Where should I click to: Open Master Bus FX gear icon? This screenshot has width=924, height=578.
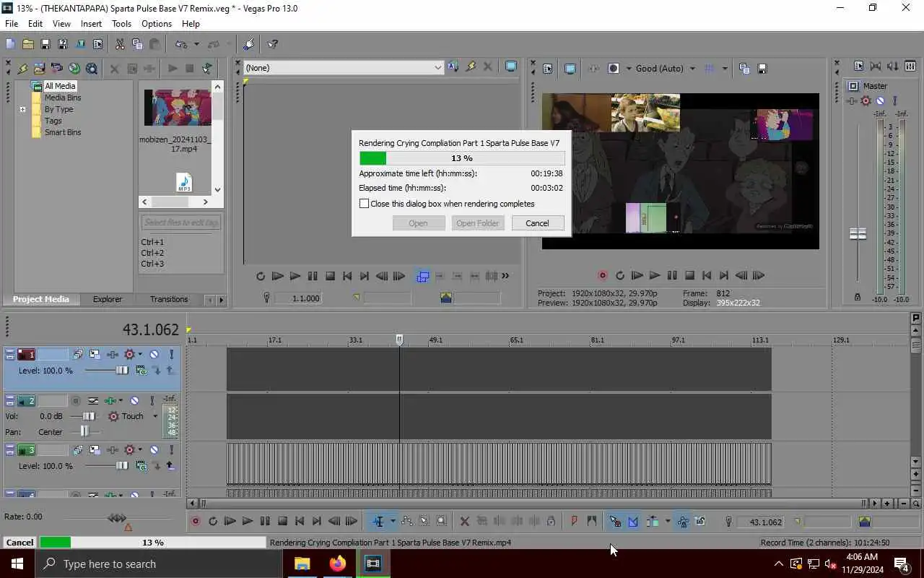click(x=866, y=101)
